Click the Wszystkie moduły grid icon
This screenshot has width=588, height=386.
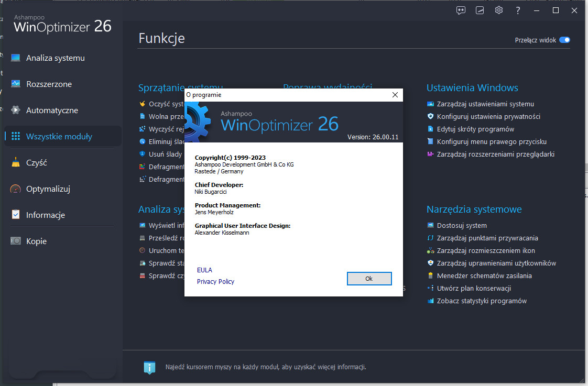[x=15, y=136]
